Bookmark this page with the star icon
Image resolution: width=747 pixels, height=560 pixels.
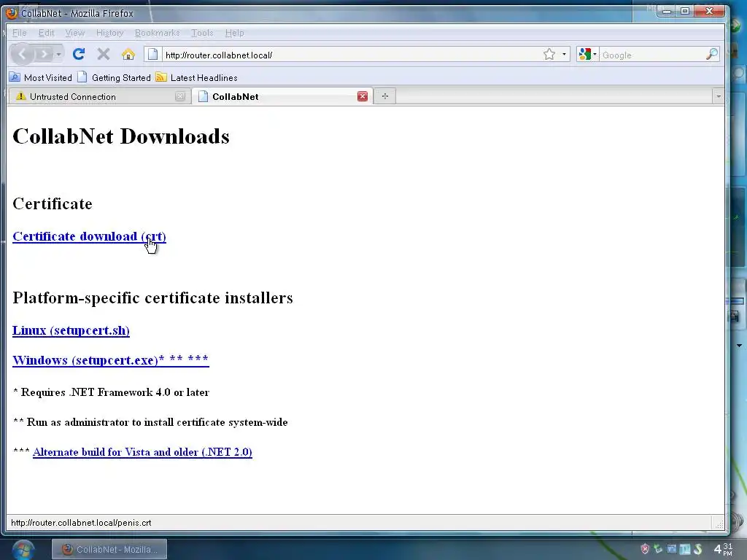point(549,55)
